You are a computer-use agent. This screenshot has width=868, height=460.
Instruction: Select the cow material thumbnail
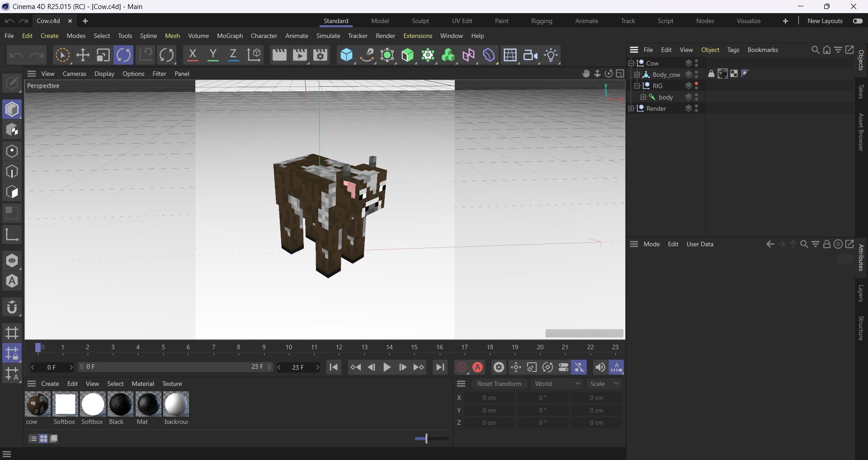pos(38,404)
